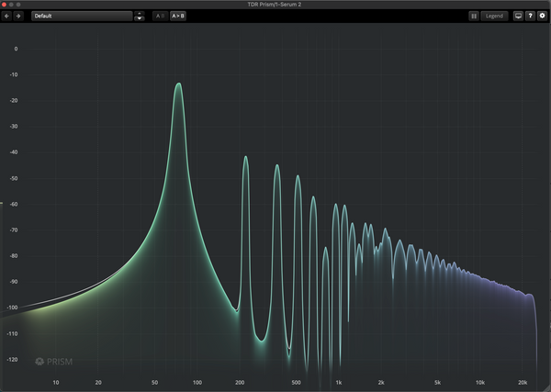Click the 100 Hz frequency axis label
Screen dimensions: 551x392
point(197,383)
